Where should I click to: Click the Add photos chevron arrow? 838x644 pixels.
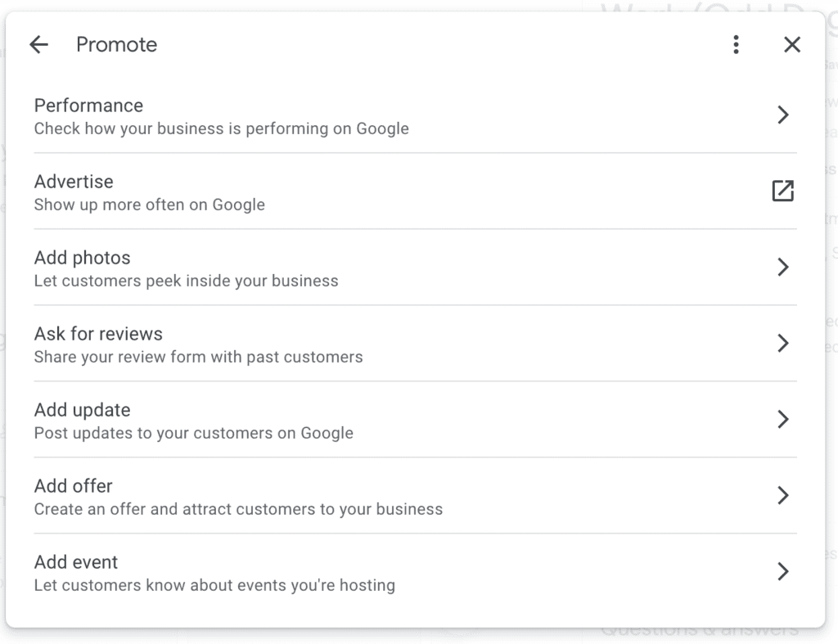click(783, 267)
